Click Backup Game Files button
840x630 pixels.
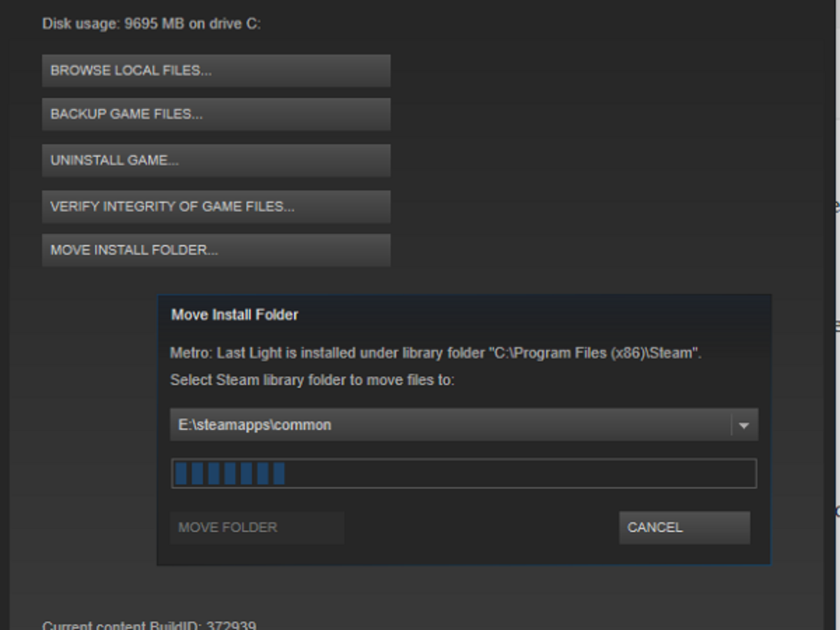216,114
